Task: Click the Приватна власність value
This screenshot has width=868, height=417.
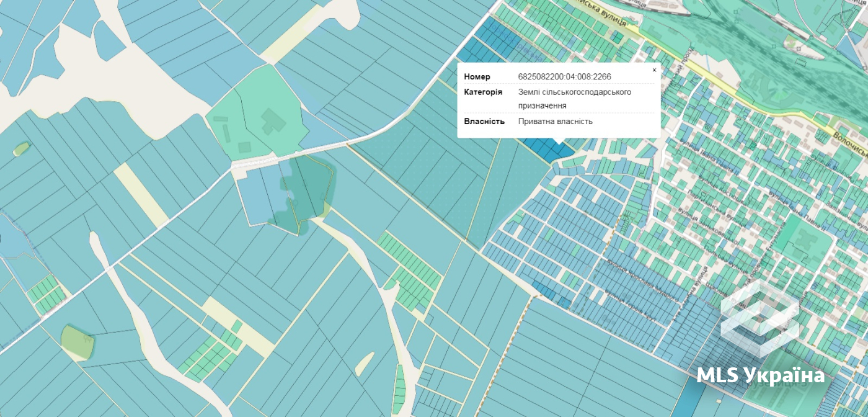Action: (556, 122)
